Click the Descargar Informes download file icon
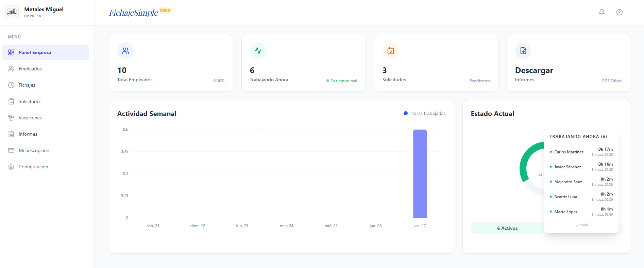The width and height of the screenshot is (644, 268). (523, 51)
